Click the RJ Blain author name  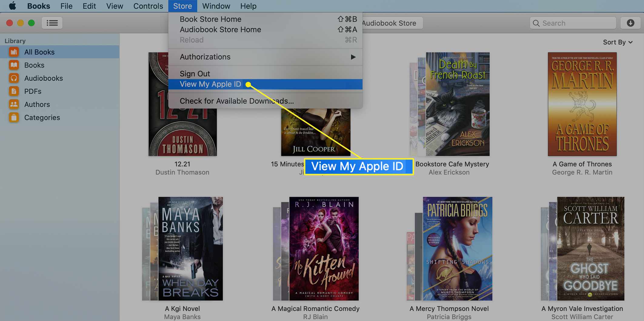point(315,317)
